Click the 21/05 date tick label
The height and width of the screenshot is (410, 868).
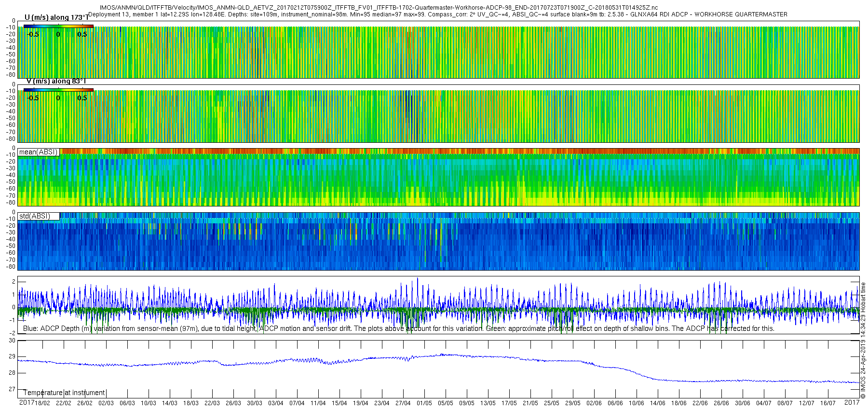click(530, 403)
